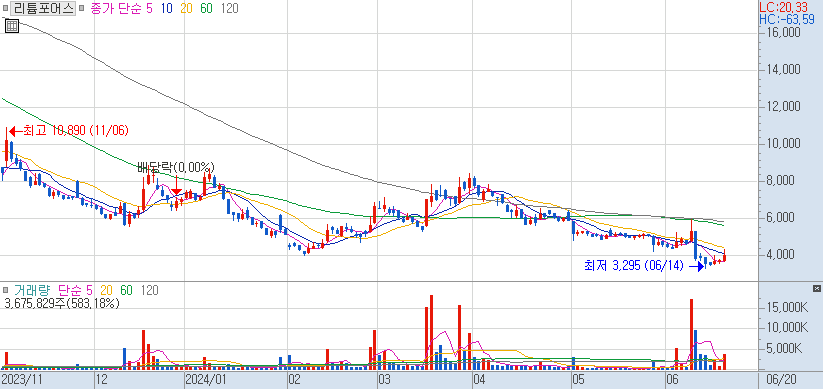Click the 12 month date axis label
Image resolution: width=823 pixels, height=389 pixels.
point(101,379)
